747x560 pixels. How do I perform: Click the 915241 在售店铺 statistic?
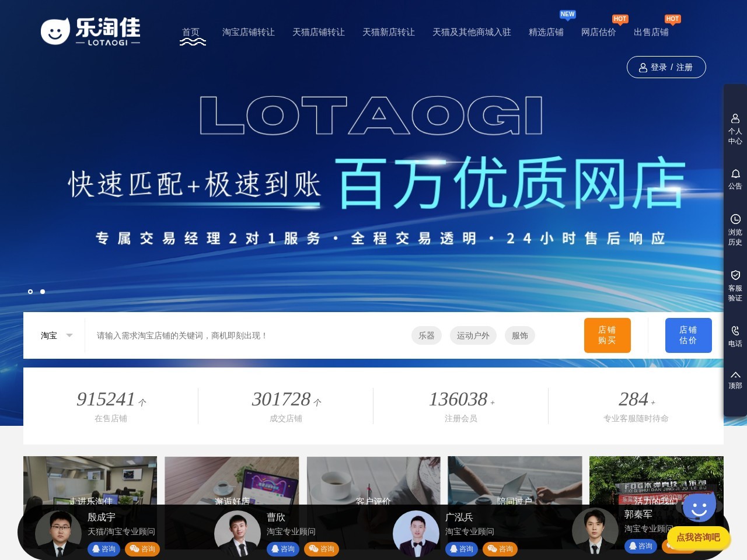[111, 406]
